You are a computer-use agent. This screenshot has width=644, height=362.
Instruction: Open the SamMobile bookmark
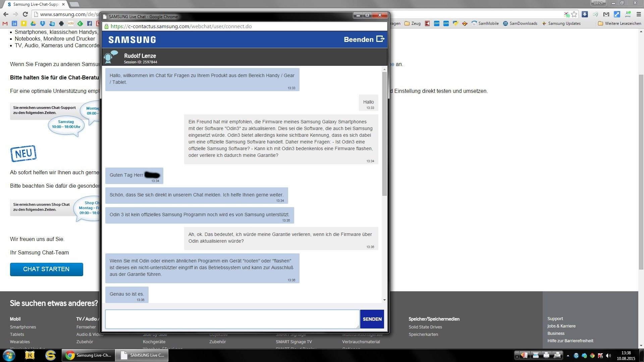point(485,23)
